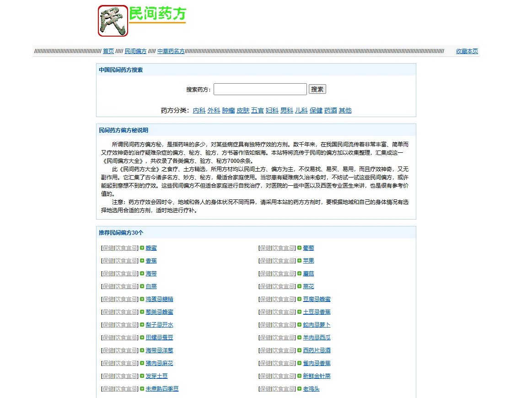Click the green arrow icon next to 葡萄
The height and width of the screenshot is (398, 532).
pos(299,248)
